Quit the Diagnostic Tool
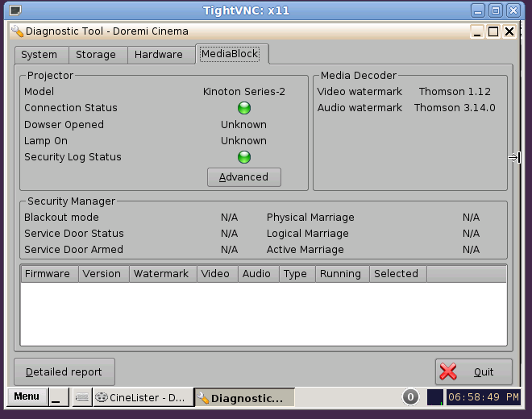Image resolution: width=532 pixels, height=419 pixels. click(474, 371)
